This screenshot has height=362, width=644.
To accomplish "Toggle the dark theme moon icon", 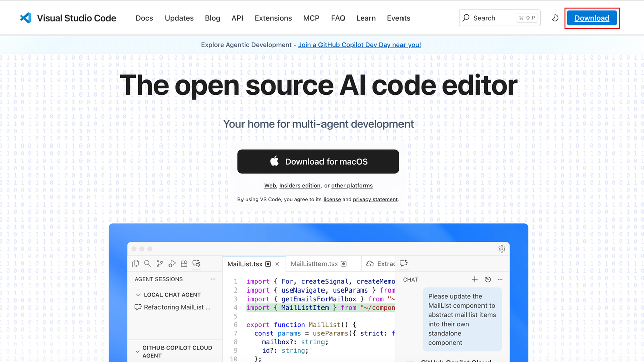I will [555, 18].
